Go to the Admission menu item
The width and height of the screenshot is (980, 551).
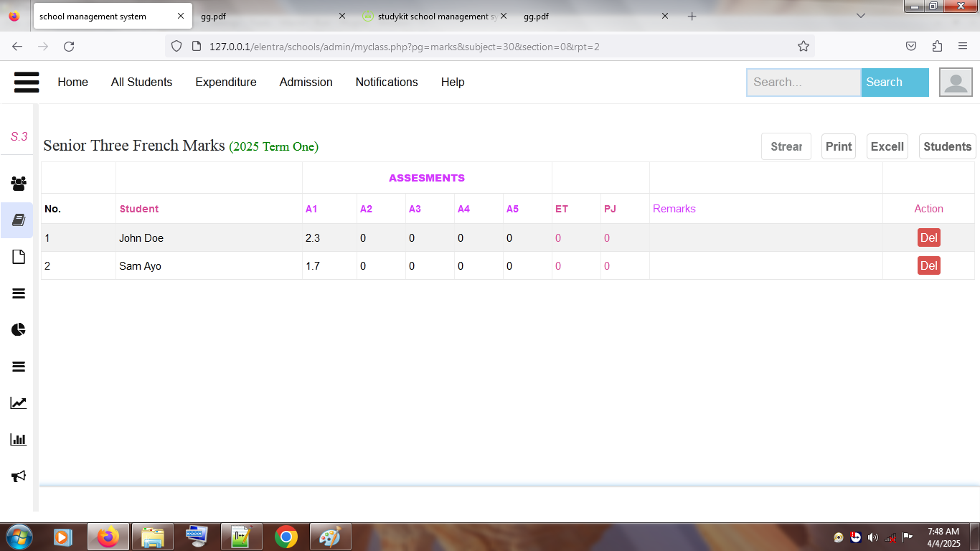tap(306, 82)
